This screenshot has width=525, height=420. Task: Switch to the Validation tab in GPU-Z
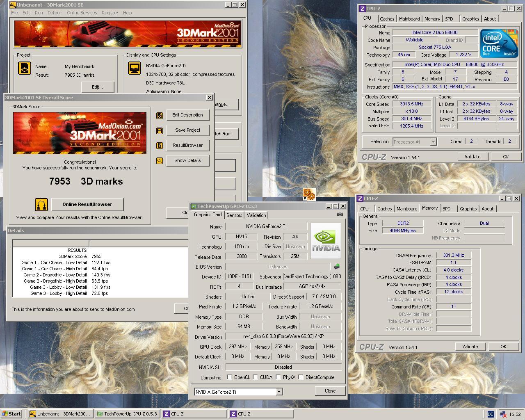(256, 215)
